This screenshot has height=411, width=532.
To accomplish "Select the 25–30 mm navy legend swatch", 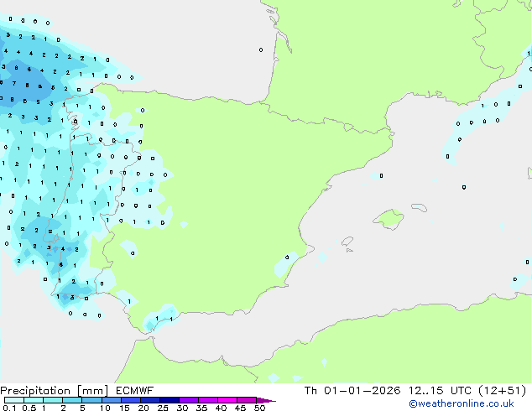I will tap(169, 400).
